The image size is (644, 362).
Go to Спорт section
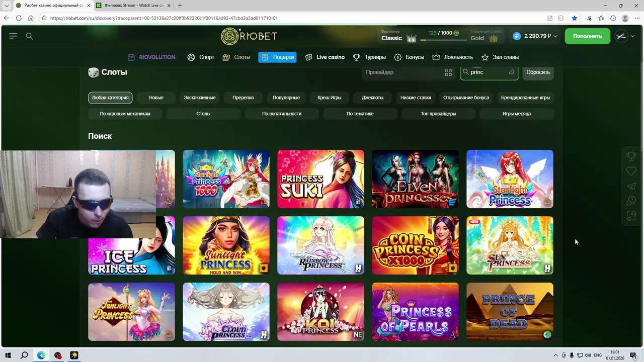point(201,57)
